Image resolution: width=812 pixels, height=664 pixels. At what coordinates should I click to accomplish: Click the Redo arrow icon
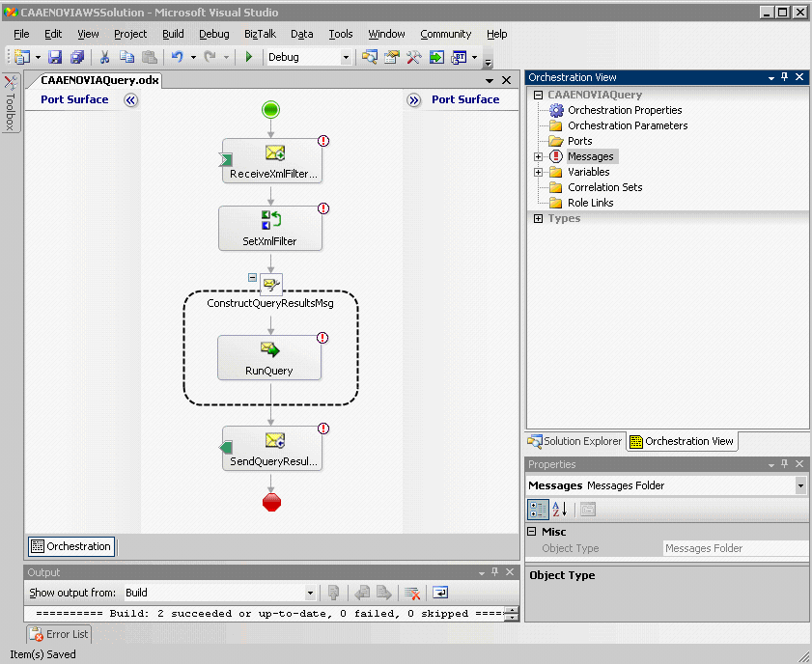tap(210, 57)
